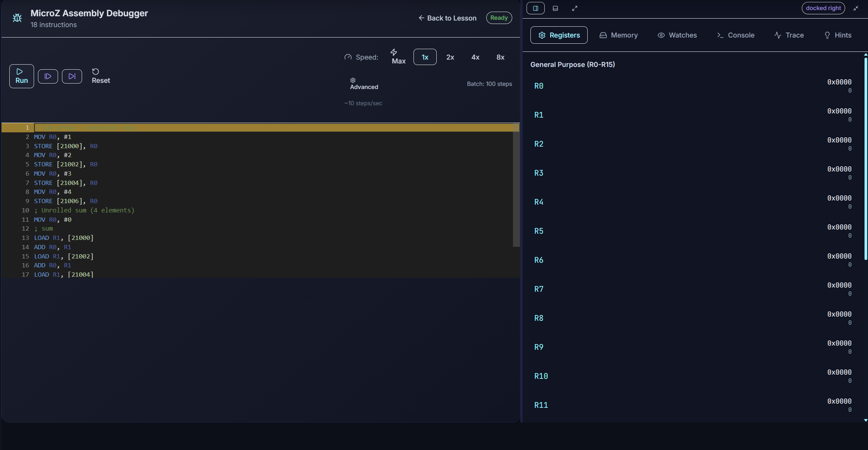This screenshot has height=450, width=868.
Task: Set speed to 8x
Action: 500,57
